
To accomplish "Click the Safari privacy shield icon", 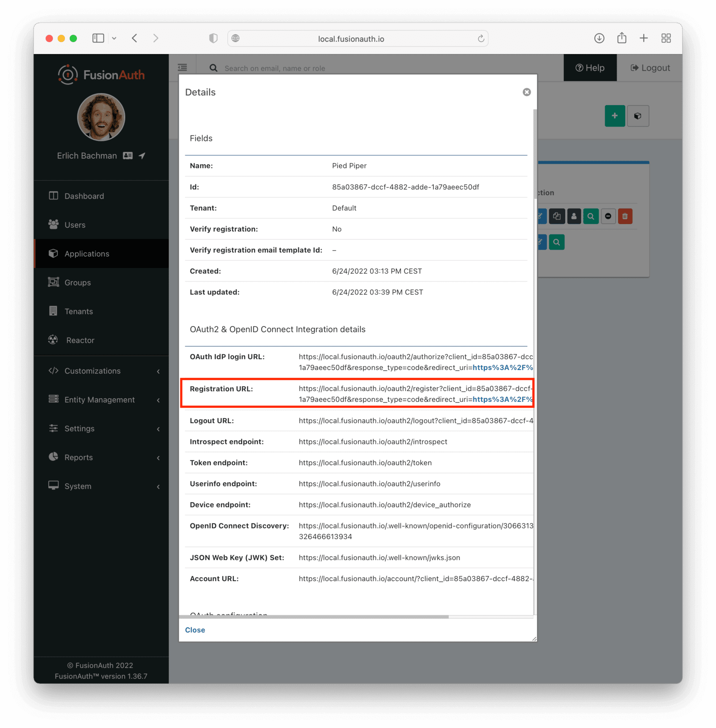I will [213, 38].
